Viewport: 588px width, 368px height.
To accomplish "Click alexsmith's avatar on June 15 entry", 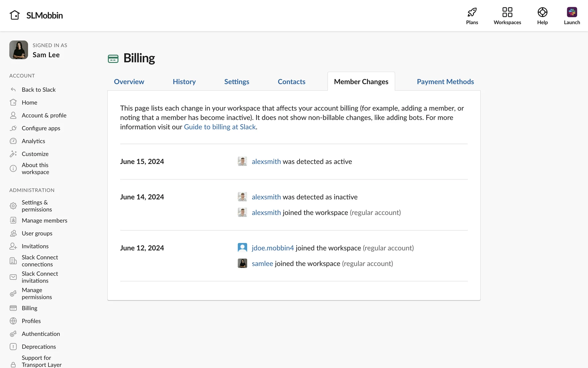I will pos(242,161).
